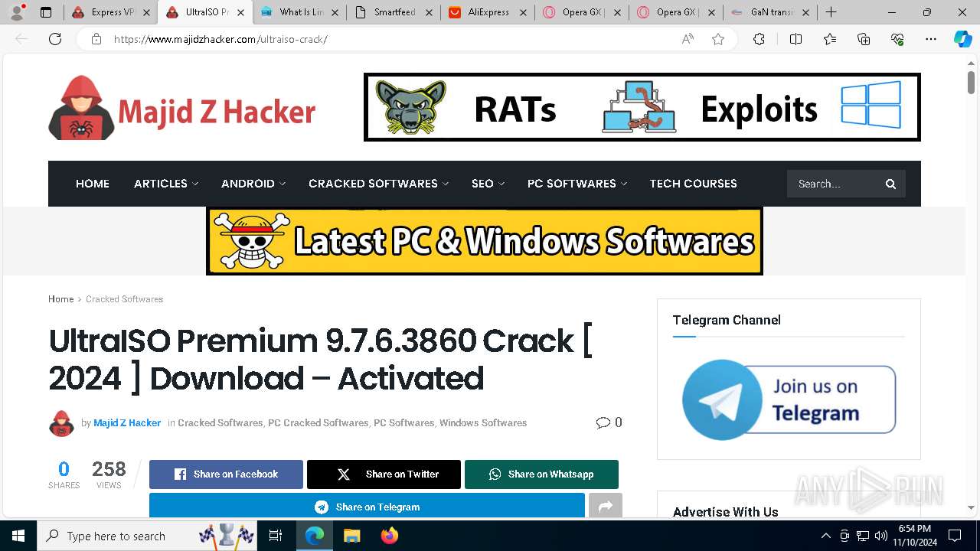Open the browser profile icon
This screenshot has width=980, height=551.
pos(17,12)
